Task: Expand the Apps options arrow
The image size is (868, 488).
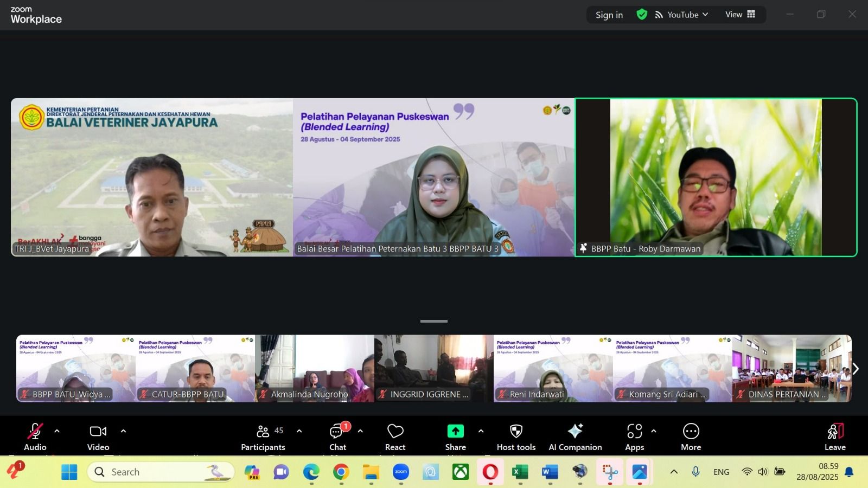Action: click(x=654, y=431)
